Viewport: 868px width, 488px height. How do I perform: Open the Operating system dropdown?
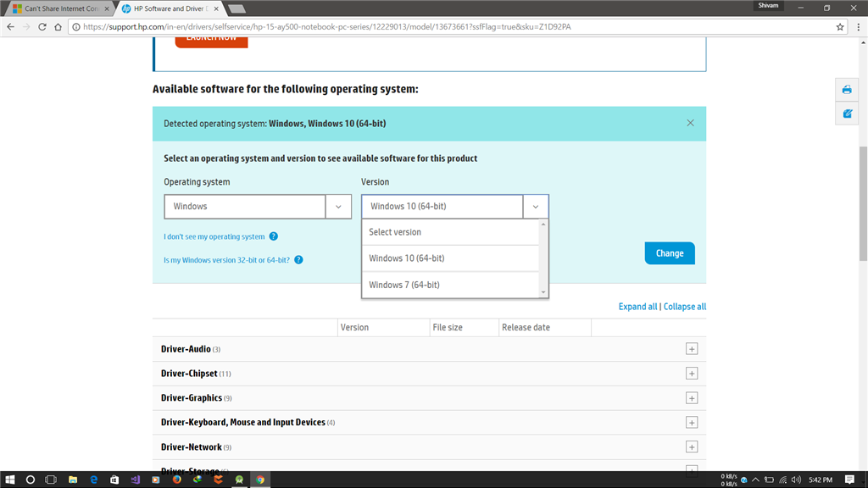[x=258, y=207]
